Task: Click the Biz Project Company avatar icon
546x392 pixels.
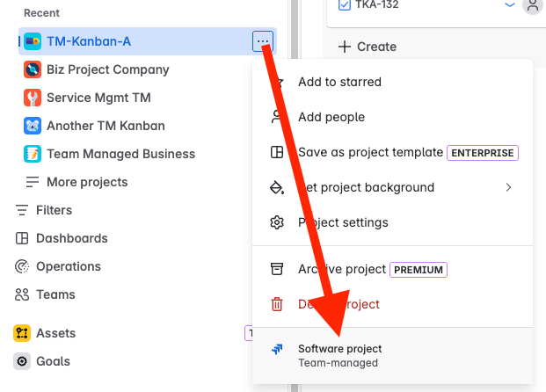Action: [x=33, y=69]
